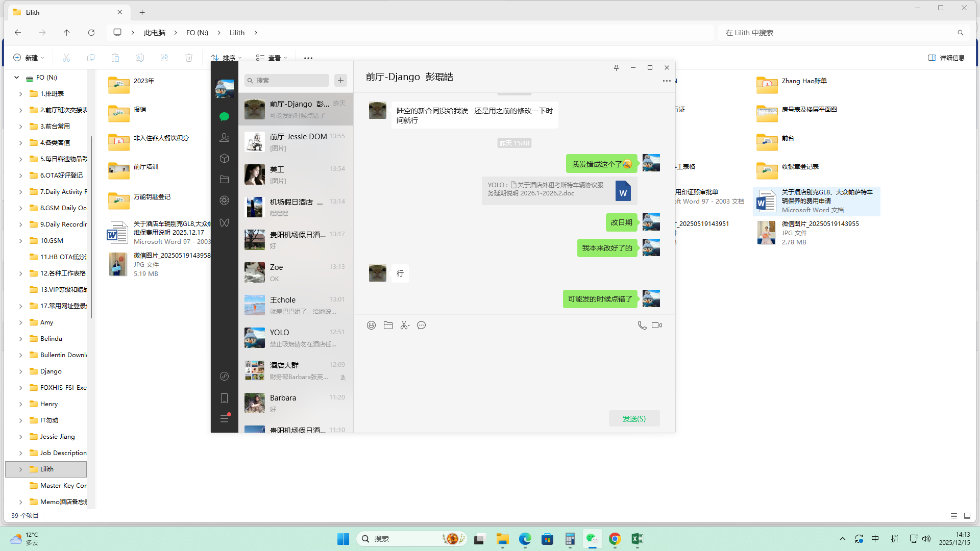Screen dimensions: 980x551
Task: Open the YOLO conversation in chat list
Action: (x=296, y=338)
